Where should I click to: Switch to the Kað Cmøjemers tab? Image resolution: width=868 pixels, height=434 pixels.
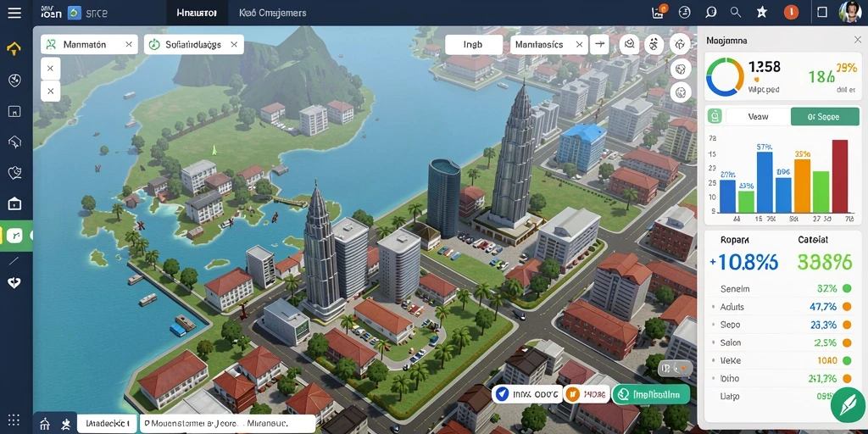272,13
